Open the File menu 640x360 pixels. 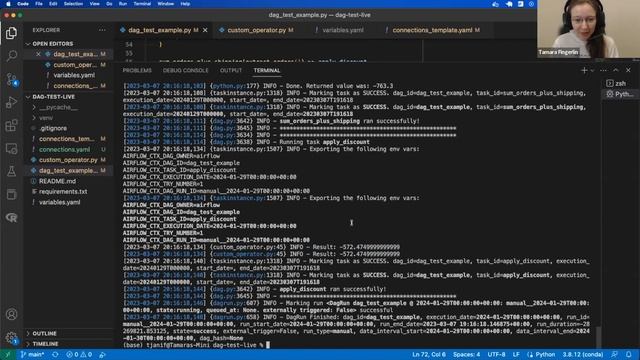pos(39,4)
